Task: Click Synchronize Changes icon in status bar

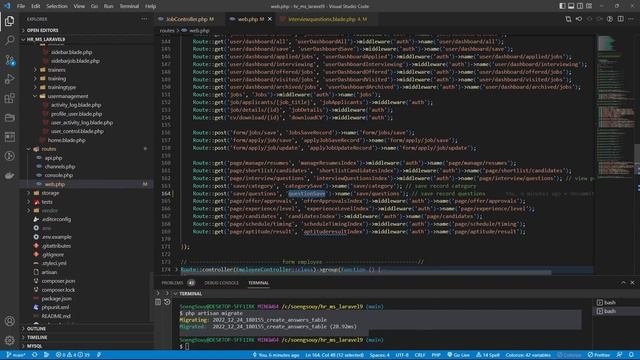Action: point(35,355)
